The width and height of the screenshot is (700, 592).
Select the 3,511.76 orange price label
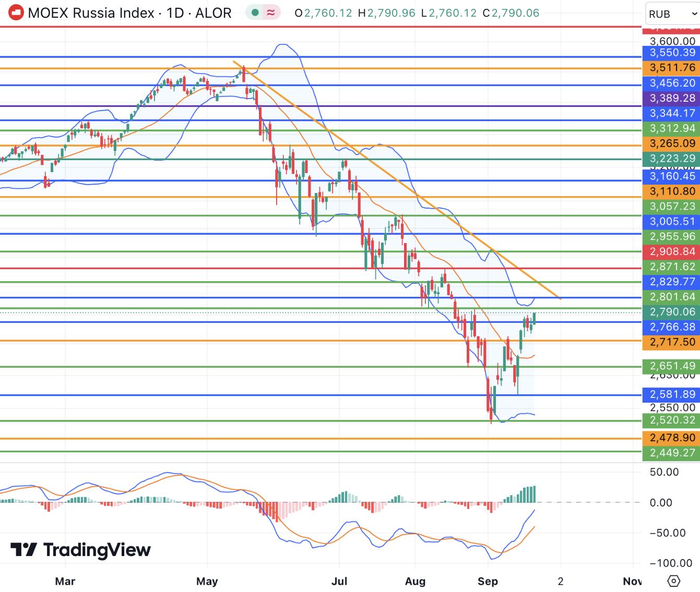[x=671, y=68]
